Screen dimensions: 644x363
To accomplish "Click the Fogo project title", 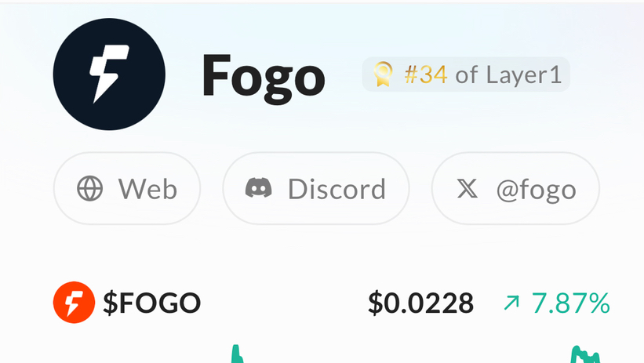I will pos(264,78).
